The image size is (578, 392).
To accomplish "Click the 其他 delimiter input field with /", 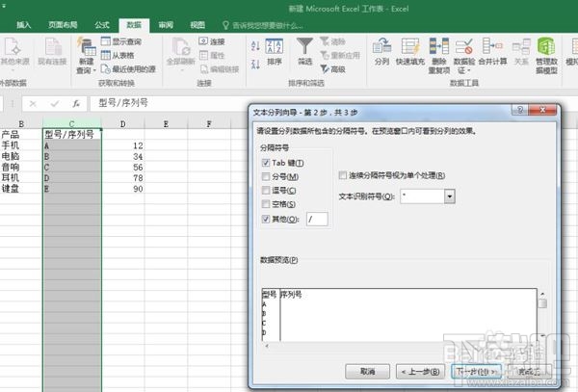I will click(317, 220).
